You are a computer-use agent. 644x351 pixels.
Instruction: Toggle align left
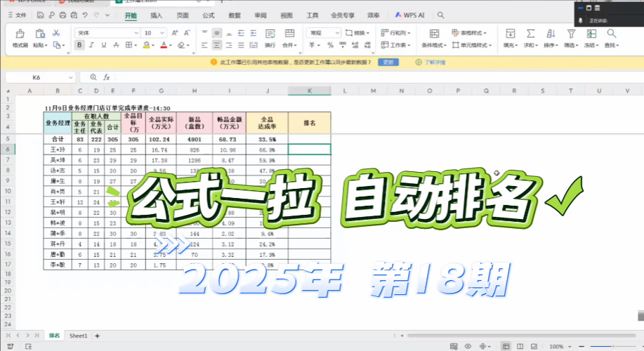coord(204,45)
